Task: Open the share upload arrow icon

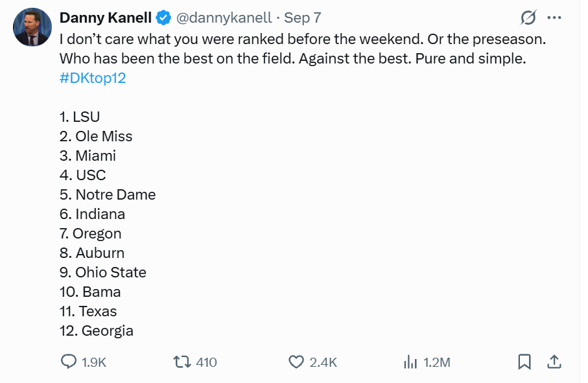Action: tap(554, 362)
